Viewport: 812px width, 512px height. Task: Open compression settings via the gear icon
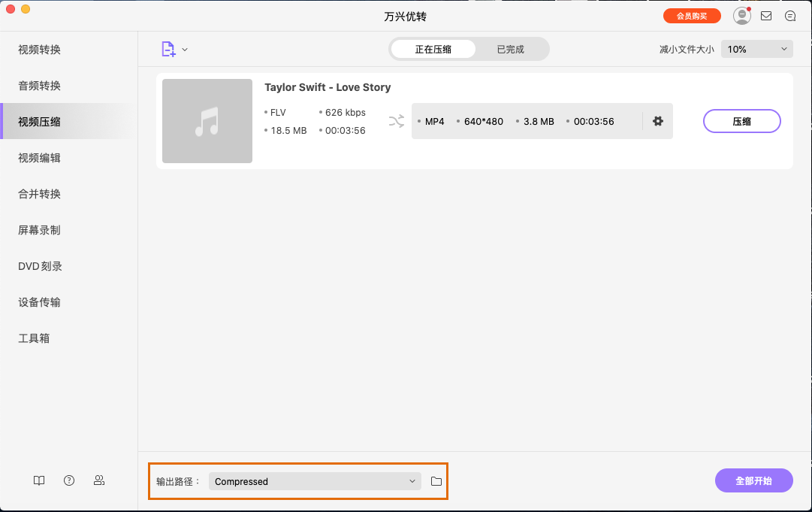(x=658, y=121)
